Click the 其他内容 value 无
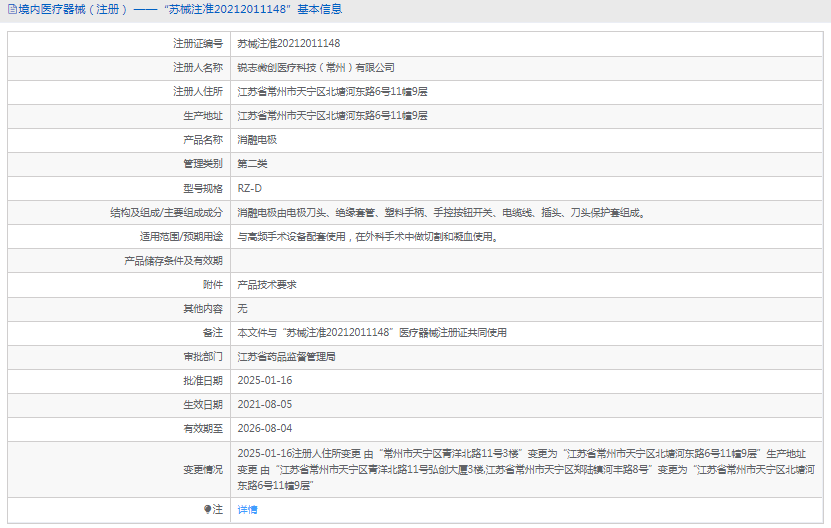Image resolution: width=831 pixels, height=528 pixels. pos(242,309)
